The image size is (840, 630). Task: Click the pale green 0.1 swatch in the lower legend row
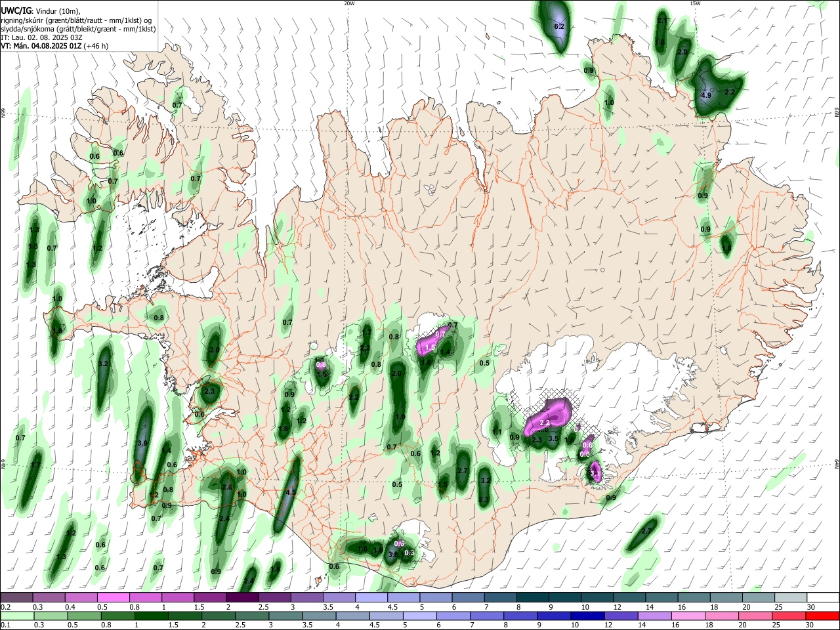point(16,616)
